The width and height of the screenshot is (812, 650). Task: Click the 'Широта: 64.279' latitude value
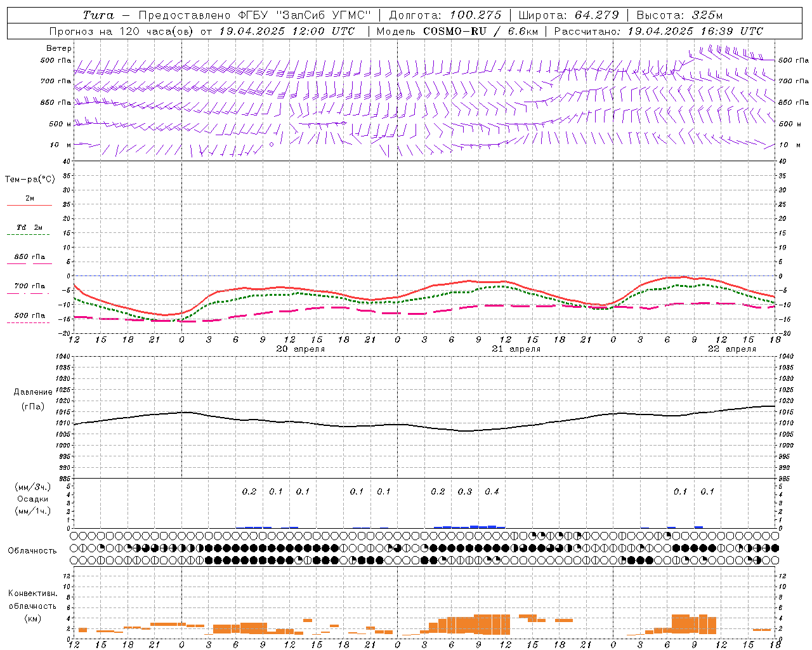pyautogui.click(x=568, y=15)
